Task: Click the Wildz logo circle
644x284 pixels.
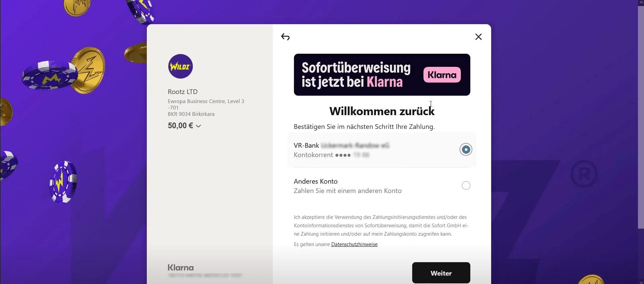Action: [x=180, y=66]
